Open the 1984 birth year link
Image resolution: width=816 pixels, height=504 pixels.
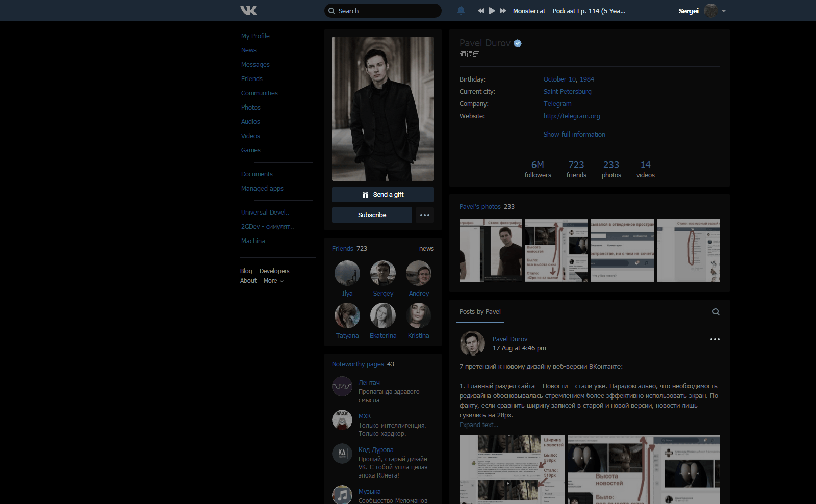[x=587, y=79]
